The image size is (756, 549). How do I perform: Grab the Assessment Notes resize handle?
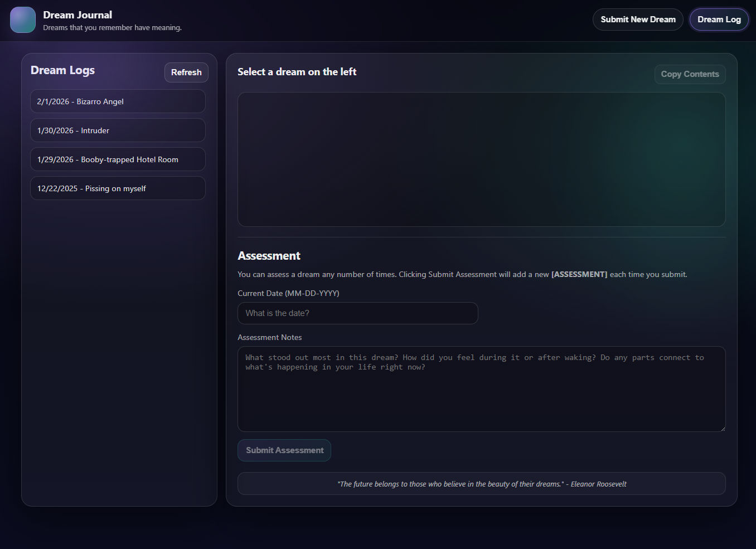point(722,428)
